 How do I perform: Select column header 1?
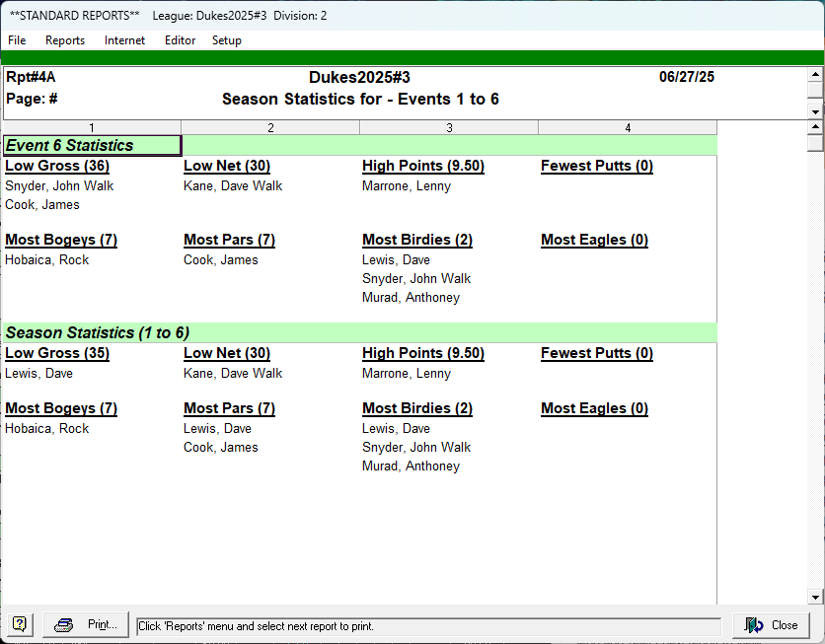tap(92, 127)
